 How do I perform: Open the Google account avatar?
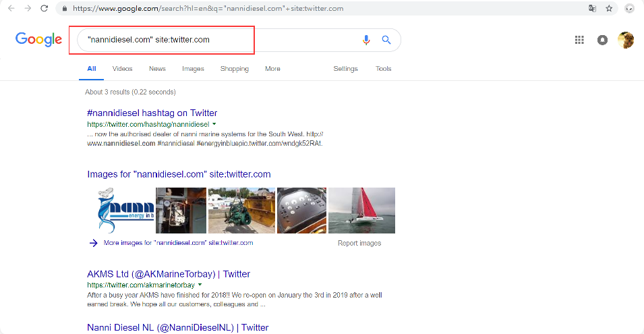click(x=626, y=40)
